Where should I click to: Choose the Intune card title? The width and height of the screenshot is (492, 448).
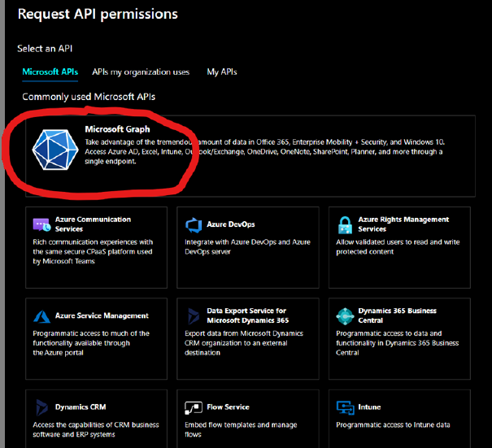coord(370,407)
